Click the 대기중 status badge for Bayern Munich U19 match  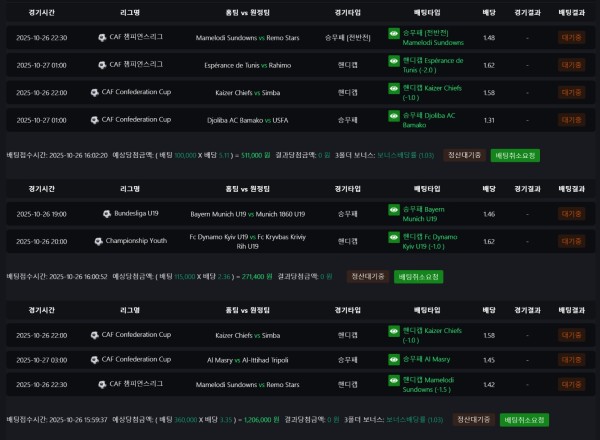pyautogui.click(x=571, y=214)
